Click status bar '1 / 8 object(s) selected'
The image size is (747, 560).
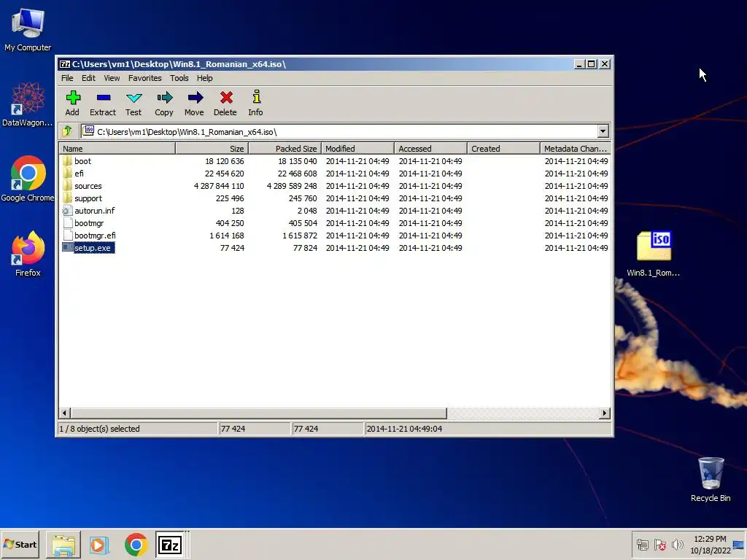point(99,429)
